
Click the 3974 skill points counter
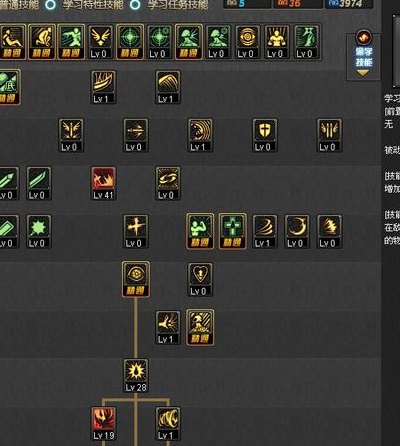click(x=349, y=4)
